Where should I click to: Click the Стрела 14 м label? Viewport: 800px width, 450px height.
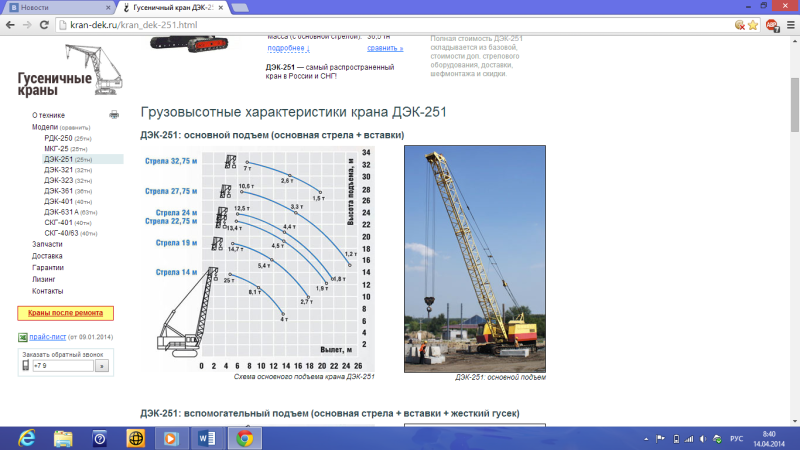point(176,272)
